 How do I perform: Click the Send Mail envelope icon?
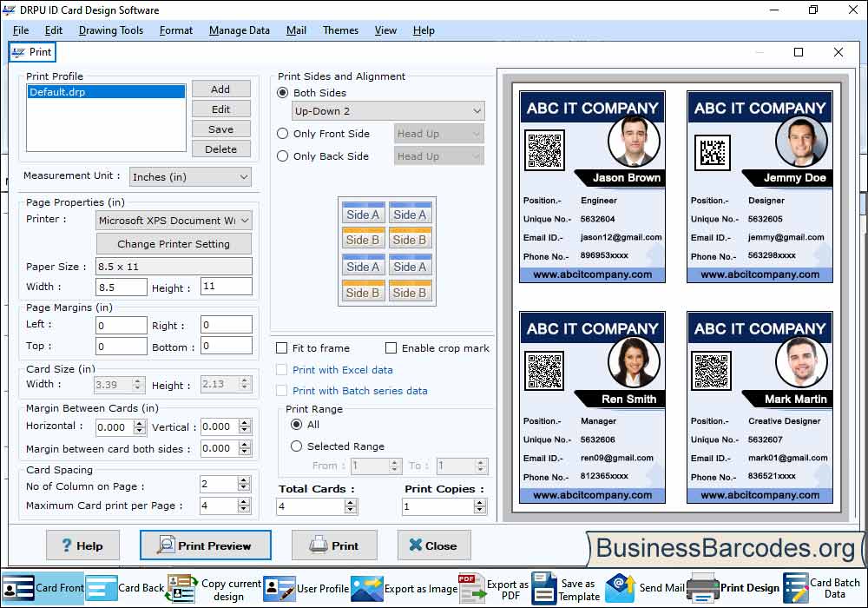[x=620, y=588]
